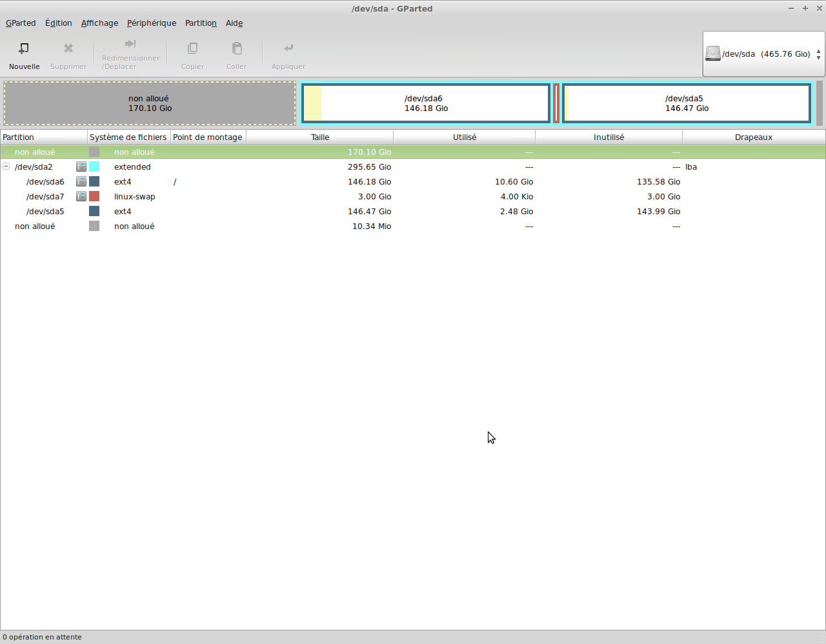Image resolution: width=826 pixels, height=644 pixels.
Task: Click the '10.60 Gio' used value
Action: point(514,181)
